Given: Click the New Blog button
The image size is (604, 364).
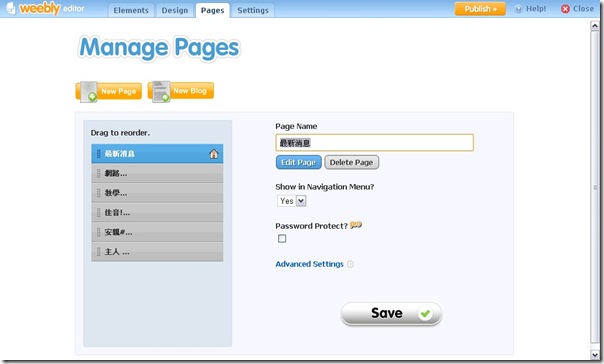Looking at the screenshot, I should 181,91.
